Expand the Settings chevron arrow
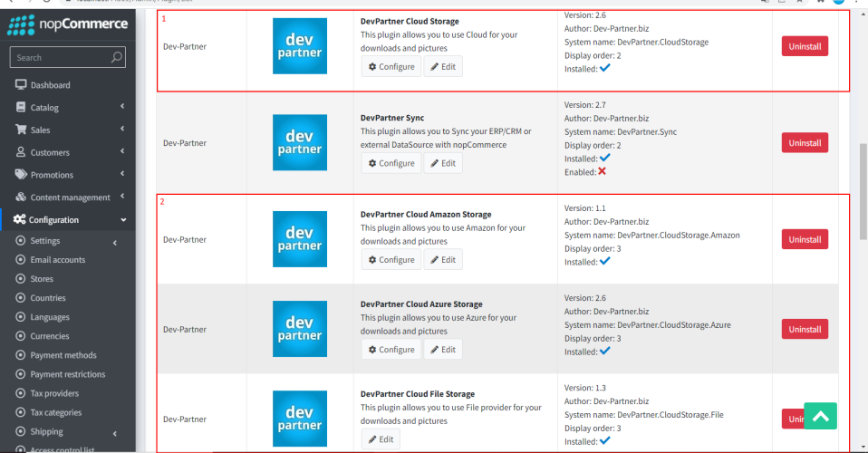Viewport: 868px width, 453px height. click(115, 243)
